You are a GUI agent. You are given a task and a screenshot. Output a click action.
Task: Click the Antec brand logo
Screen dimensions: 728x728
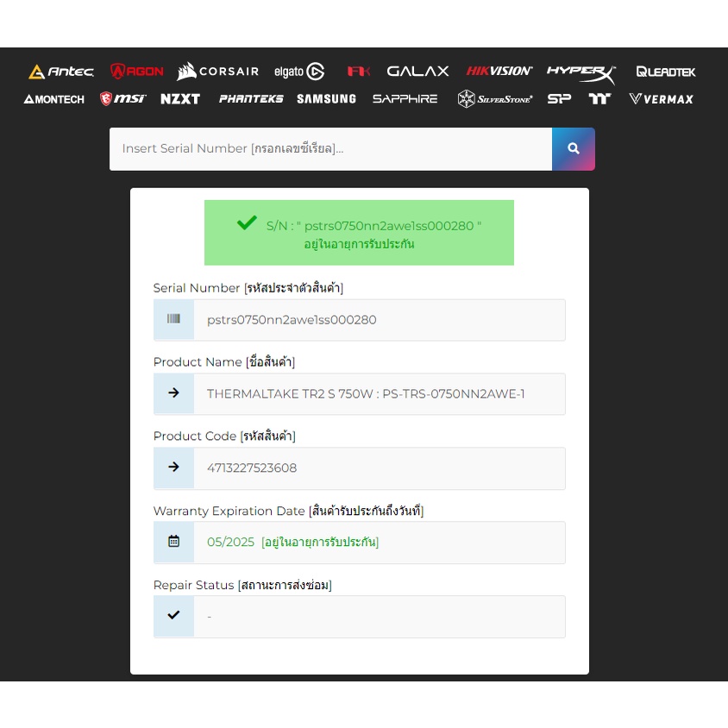pos(60,72)
